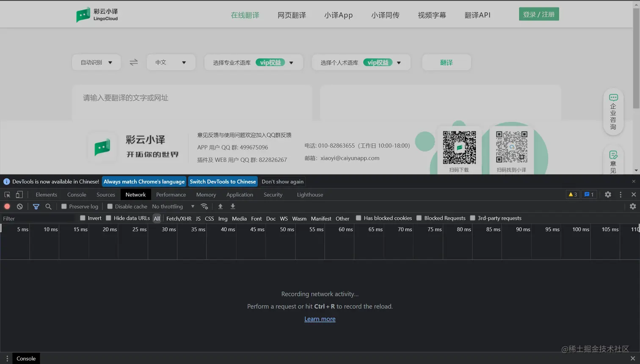Image resolution: width=640 pixels, height=364 pixels.
Task: Import a HAR file with upload arrow
Action: [x=220, y=207]
